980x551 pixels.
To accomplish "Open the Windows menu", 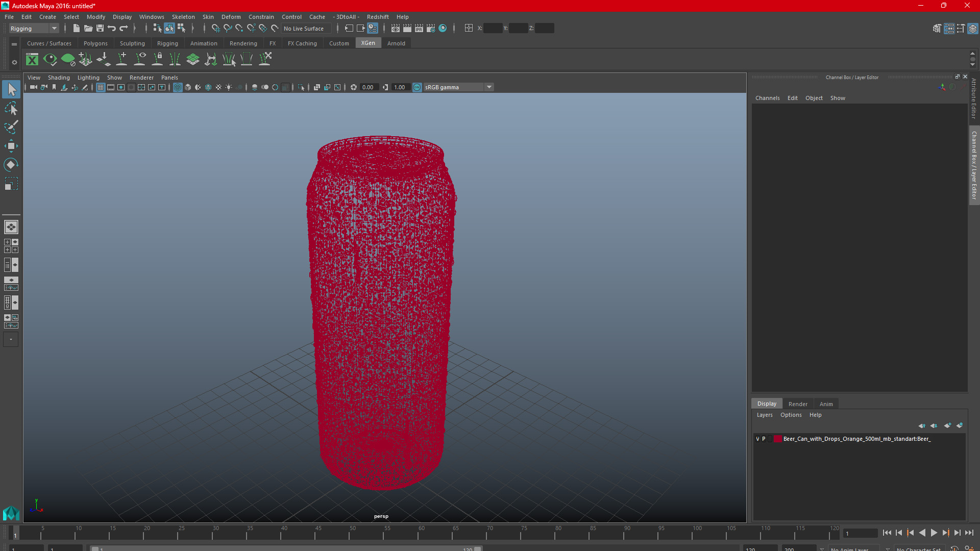I will click(x=152, y=17).
